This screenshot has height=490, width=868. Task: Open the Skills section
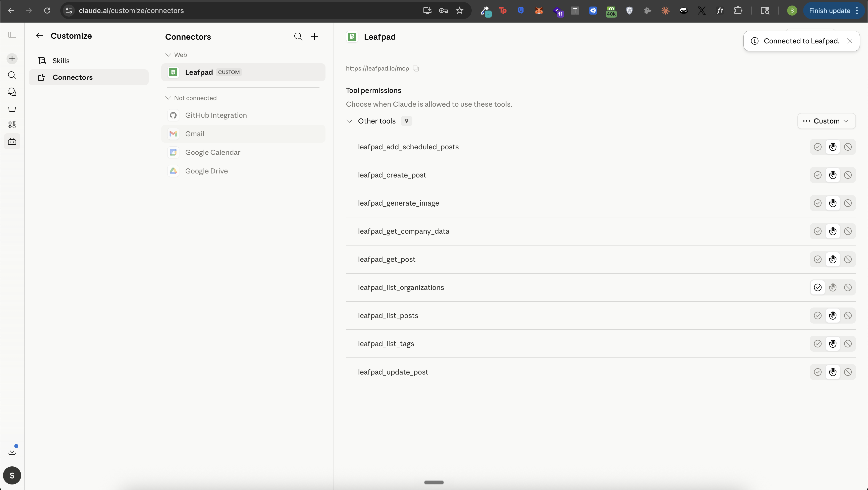tap(89, 60)
